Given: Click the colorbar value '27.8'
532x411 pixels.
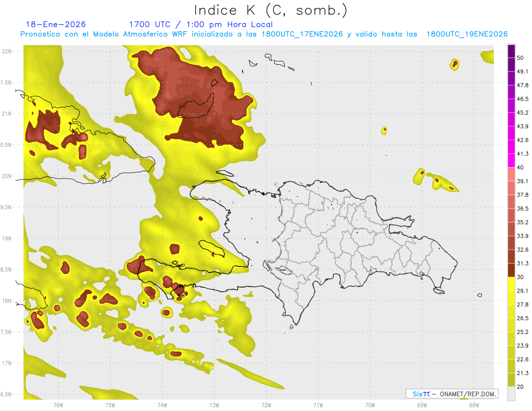Looking at the screenshot, I should pyautogui.click(x=523, y=305).
